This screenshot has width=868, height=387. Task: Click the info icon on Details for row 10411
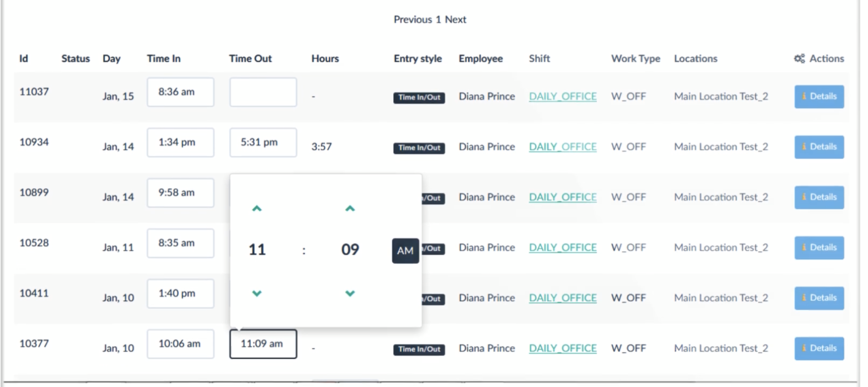point(805,297)
